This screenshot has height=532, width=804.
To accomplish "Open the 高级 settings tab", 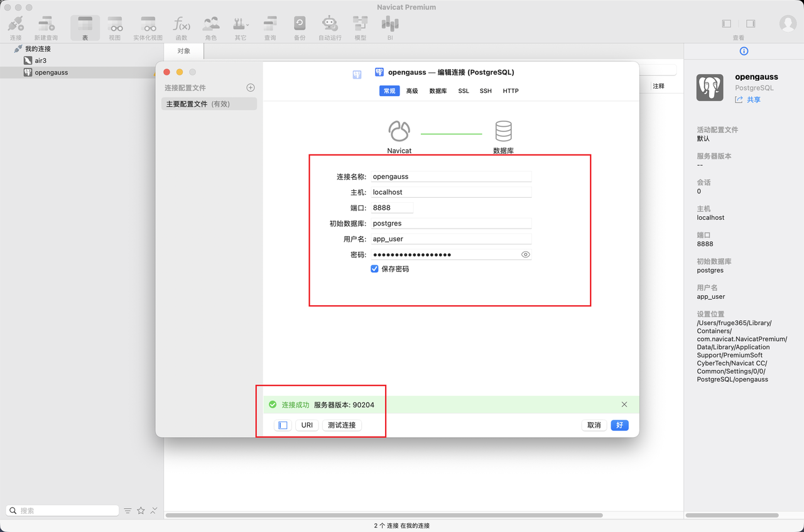I will point(411,90).
